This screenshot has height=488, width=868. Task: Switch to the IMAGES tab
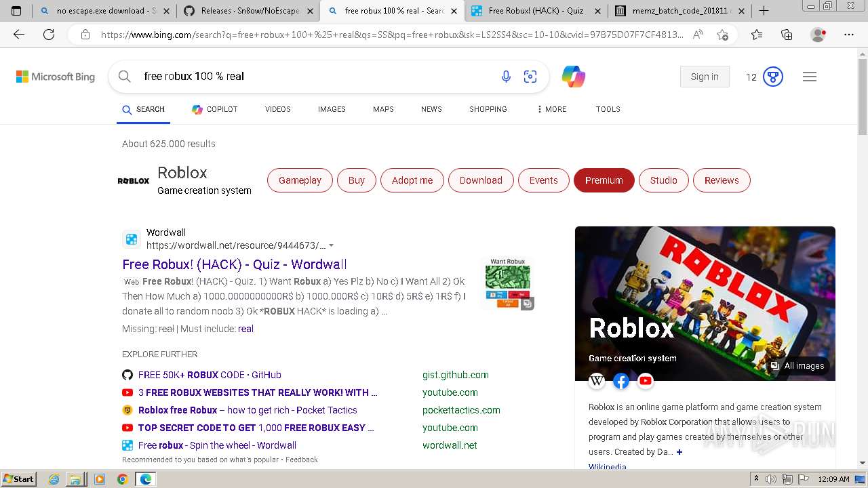coord(332,109)
